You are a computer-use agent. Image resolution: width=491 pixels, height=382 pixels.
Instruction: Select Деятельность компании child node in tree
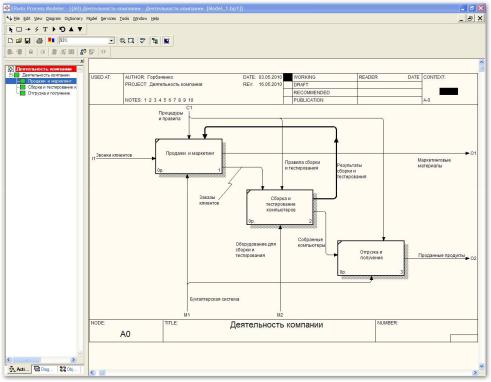[x=46, y=75]
